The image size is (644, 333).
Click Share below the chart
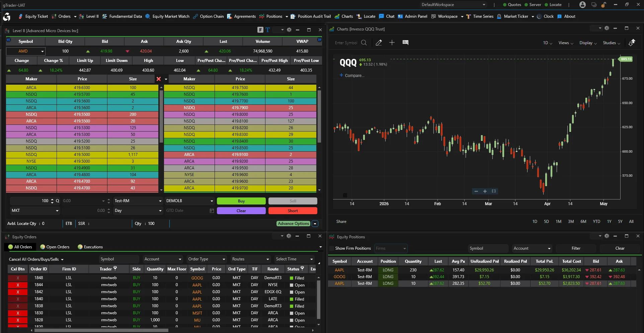point(341,222)
